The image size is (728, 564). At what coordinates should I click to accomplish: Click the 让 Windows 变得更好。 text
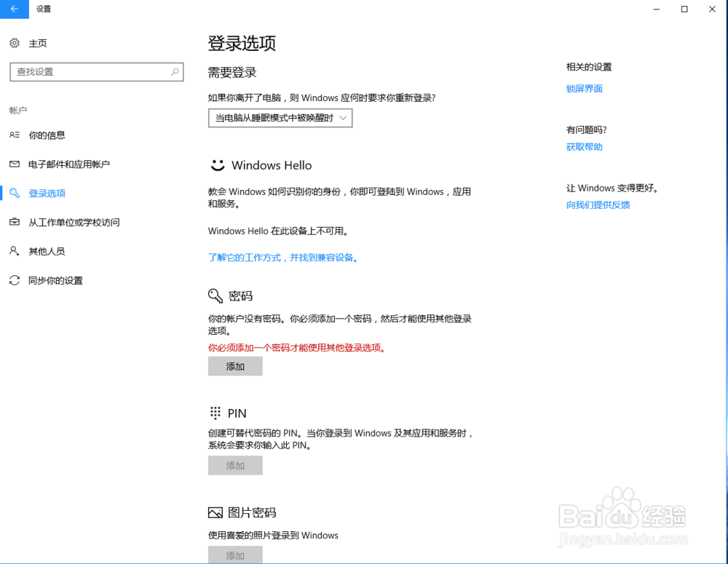click(612, 188)
